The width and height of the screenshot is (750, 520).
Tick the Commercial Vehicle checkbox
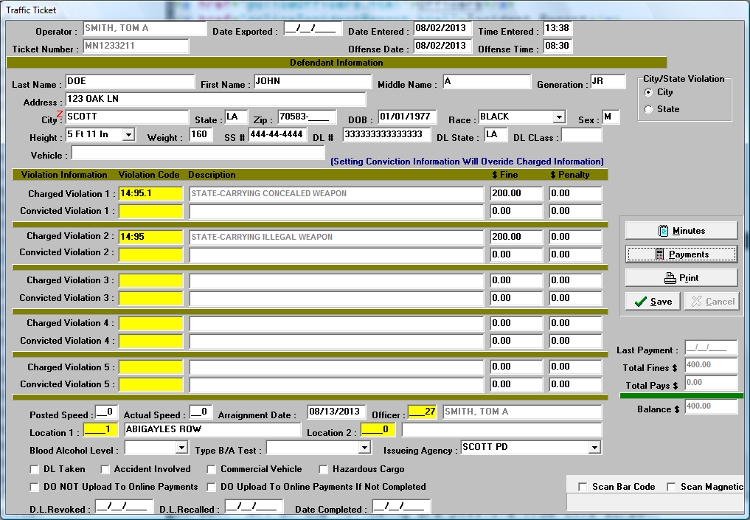click(x=211, y=469)
